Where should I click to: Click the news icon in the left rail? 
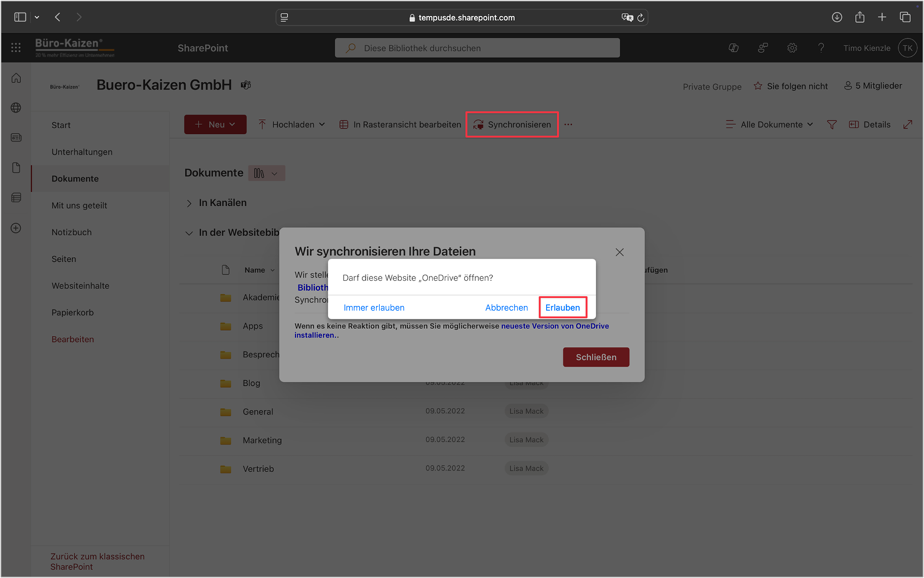point(16,137)
